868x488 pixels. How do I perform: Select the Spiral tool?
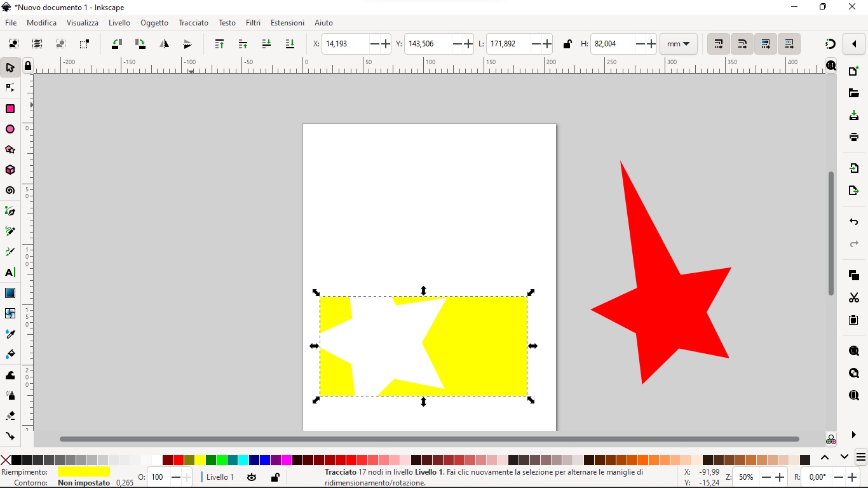pyautogui.click(x=10, y=191)
